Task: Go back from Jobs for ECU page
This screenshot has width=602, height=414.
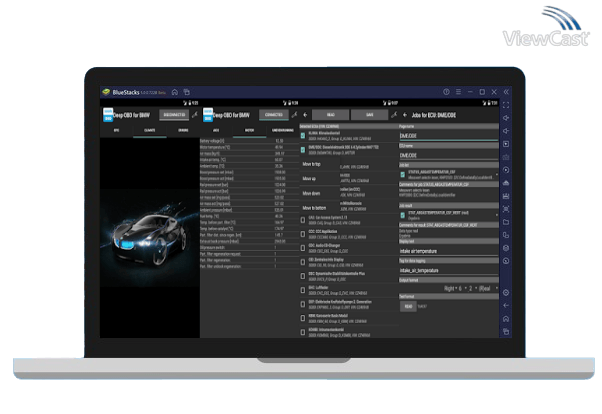Action: (405, 115)
